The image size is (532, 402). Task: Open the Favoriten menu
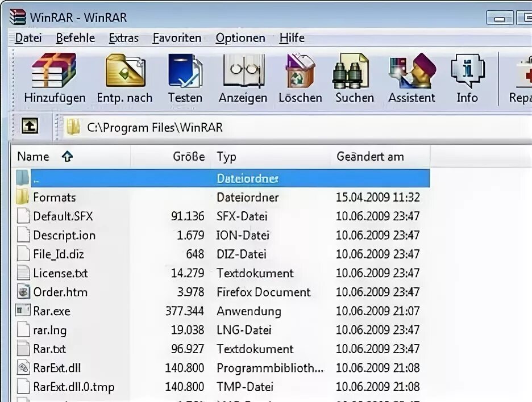[x=177, y=38]
